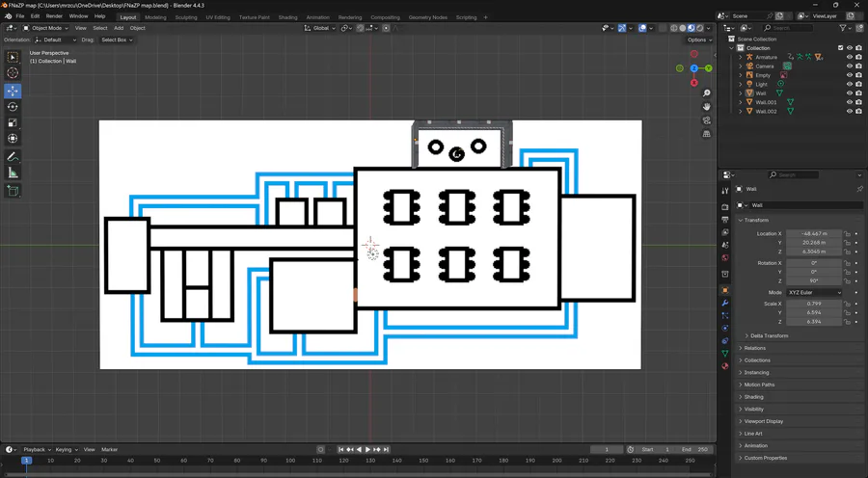This screenshot has height=478, width=868.
Task: Switch to the Shading workspace tab
Action: point(287,17)
